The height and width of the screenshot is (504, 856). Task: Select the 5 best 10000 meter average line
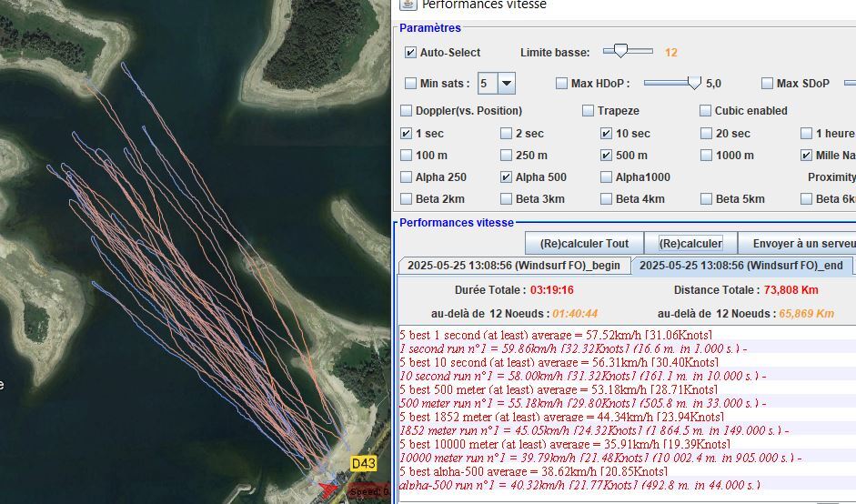tap(628, 444)
